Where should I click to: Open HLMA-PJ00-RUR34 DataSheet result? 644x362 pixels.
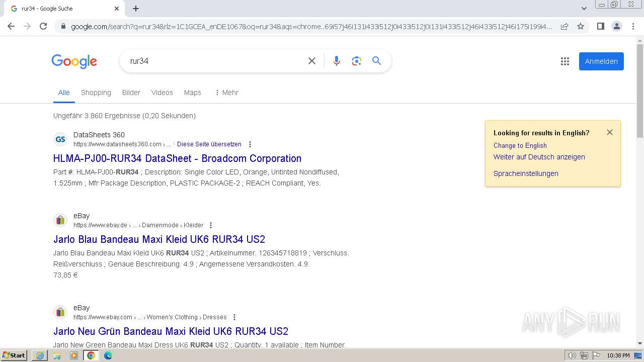point(177,158)
